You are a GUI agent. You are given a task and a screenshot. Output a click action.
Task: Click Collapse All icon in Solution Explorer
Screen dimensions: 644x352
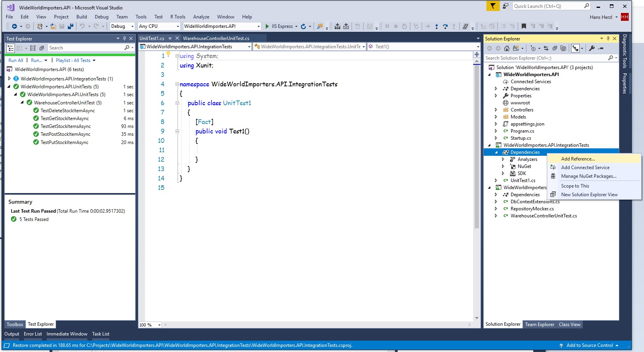pyautogui.click(x=555, y=48)
